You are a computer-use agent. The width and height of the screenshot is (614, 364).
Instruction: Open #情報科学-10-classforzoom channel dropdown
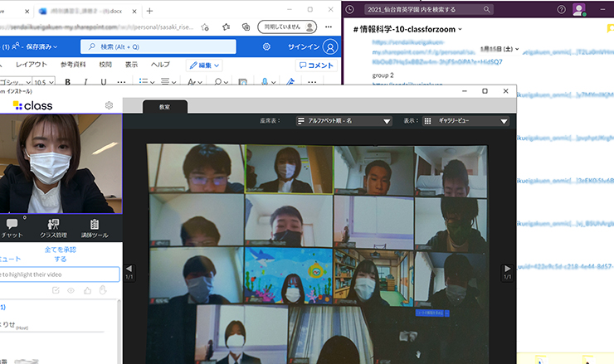pos(407,29)
